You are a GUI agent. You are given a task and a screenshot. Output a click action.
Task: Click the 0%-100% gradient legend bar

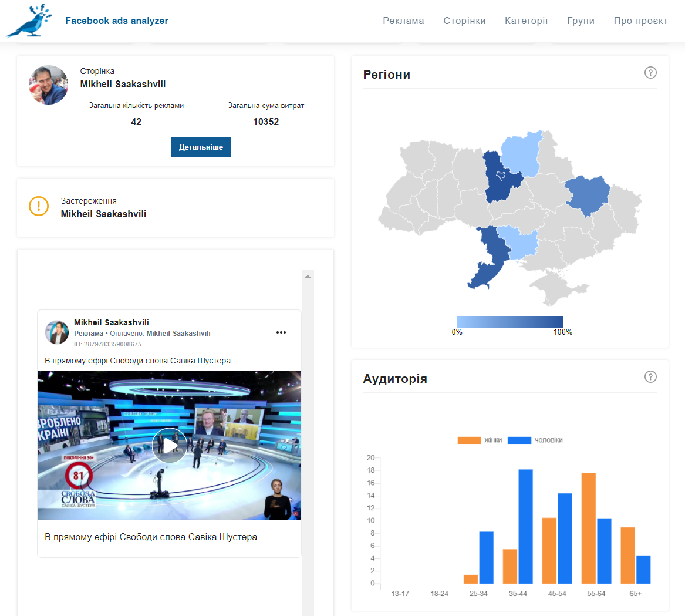click(x=510, y=321)
